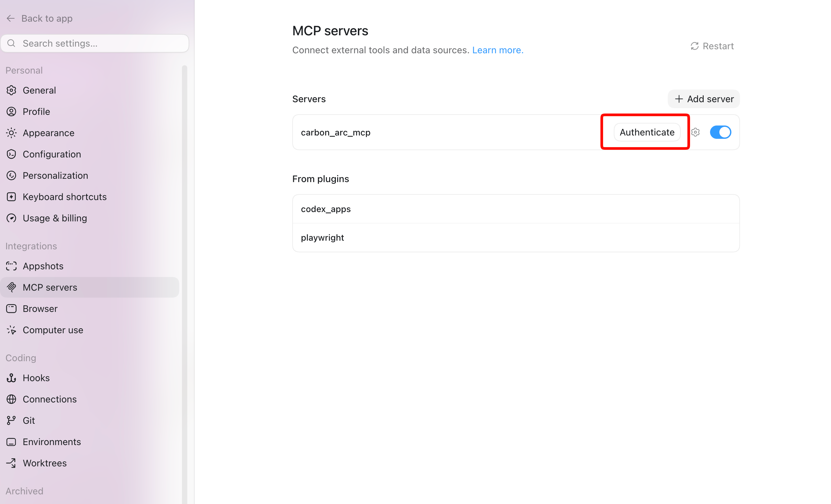
Task: Open General settings
Action: pyautogui.click(x=89, y=90)
